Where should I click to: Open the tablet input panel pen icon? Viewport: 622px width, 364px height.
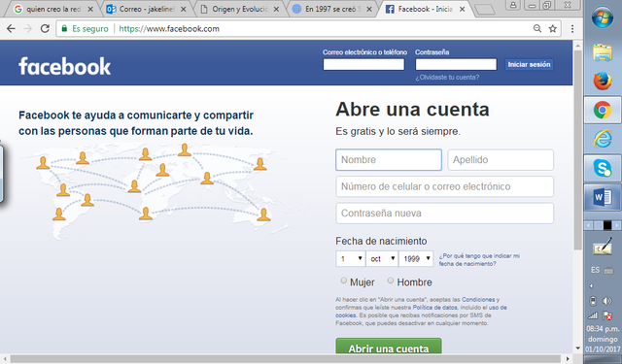pos(603,248)
